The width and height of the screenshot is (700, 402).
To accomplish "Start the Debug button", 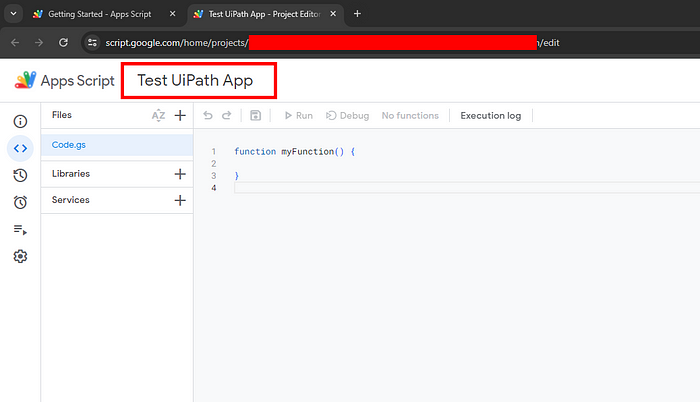I will (347, 115).
